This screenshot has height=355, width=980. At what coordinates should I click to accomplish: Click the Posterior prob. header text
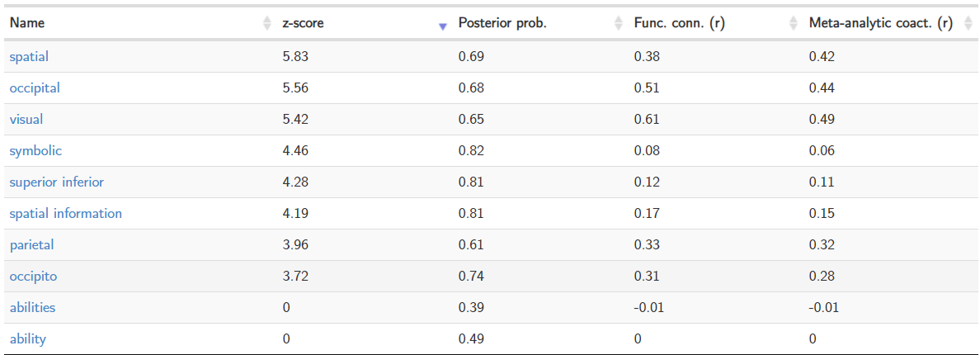502,23
